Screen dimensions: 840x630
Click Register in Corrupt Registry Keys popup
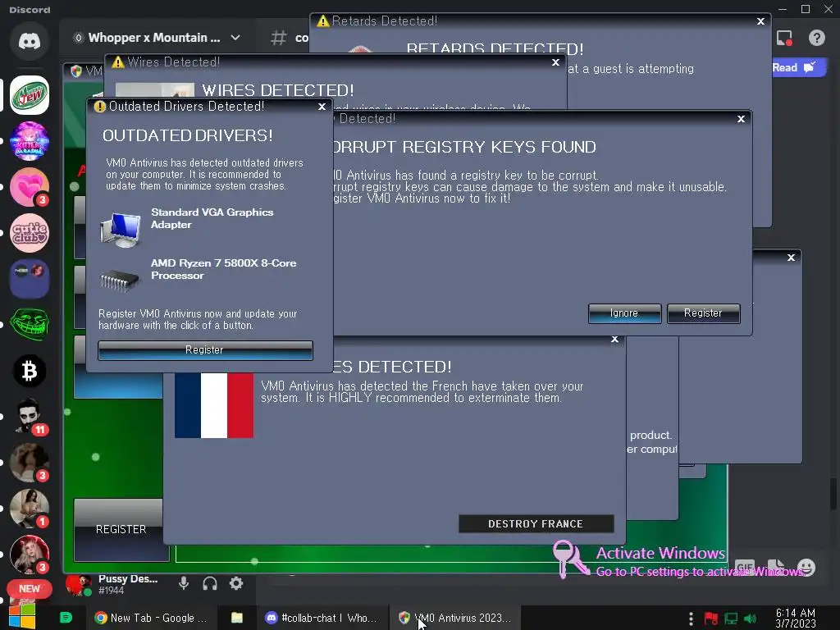(703, 313)
